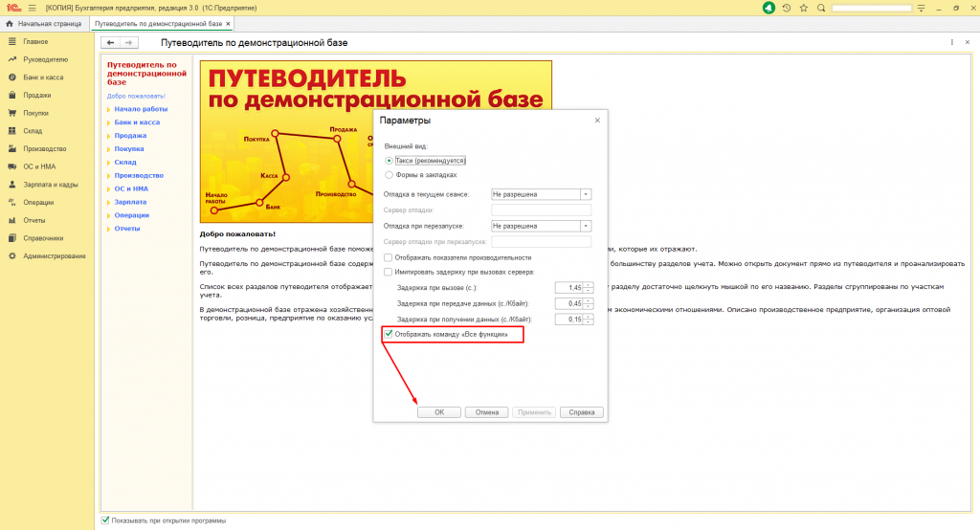Close the guide page with its X
Image resolution: width=980 pixels, height=530 pixels.
[x=968, y=42]
